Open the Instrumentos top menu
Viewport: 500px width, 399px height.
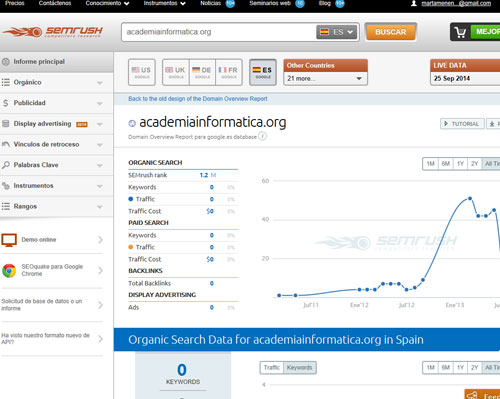coord(164,3)
